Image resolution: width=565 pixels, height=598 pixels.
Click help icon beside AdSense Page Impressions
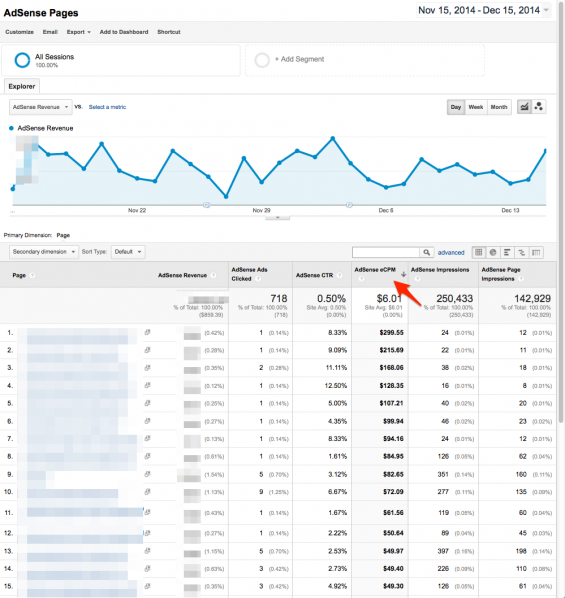[x=521, y=279]
